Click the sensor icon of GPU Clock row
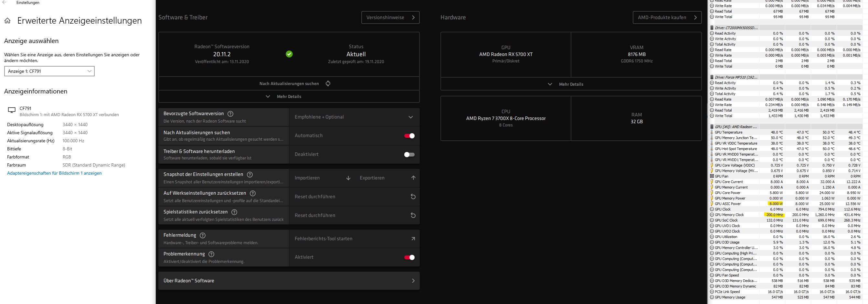 [712, 209]
